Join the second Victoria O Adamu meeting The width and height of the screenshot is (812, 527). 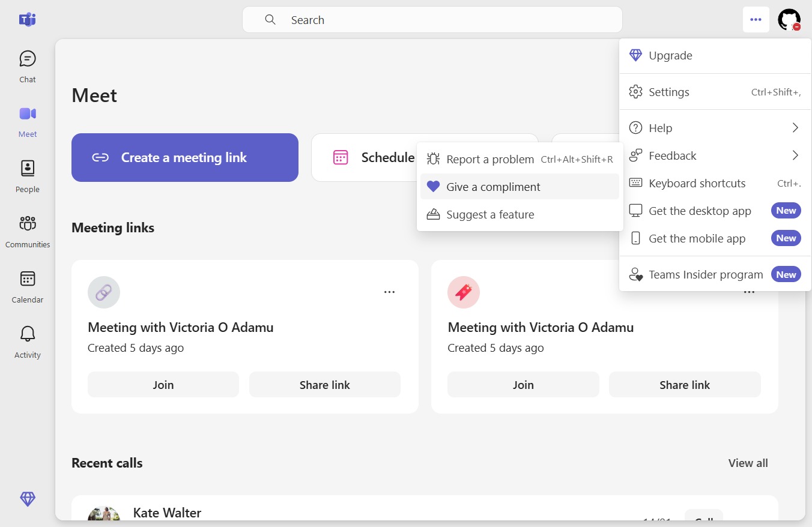(523, 385)
